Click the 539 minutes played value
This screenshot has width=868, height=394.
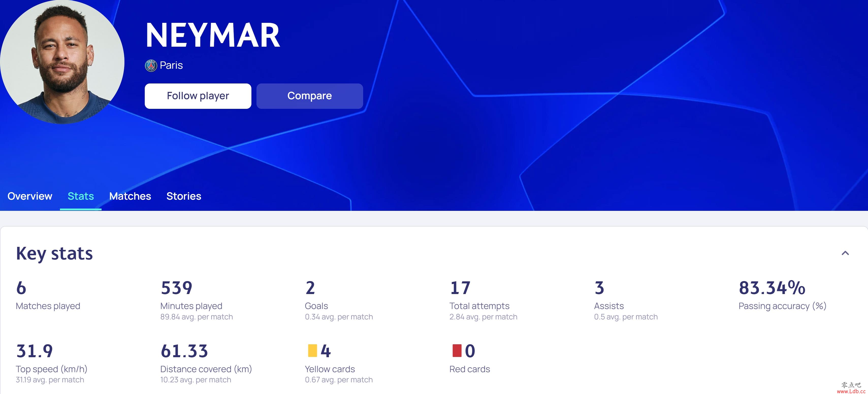[x=176, y=288]
